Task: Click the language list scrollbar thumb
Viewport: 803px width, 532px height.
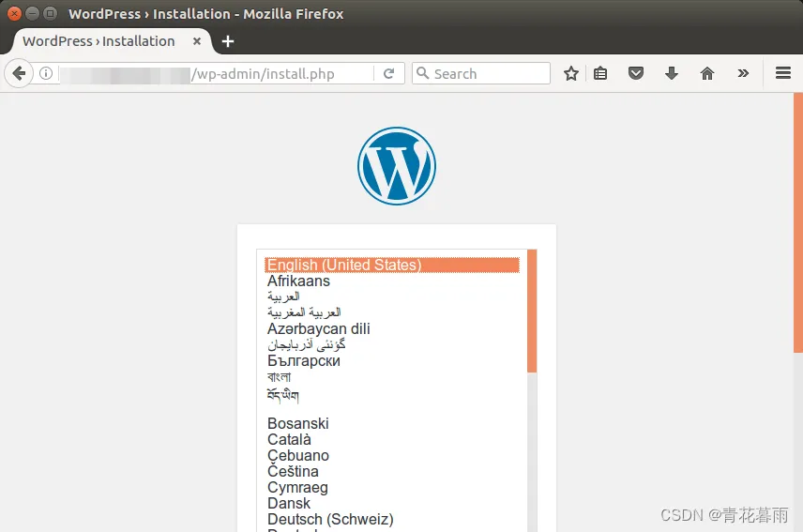Action: pyautogui.click(x=532, y=311)
